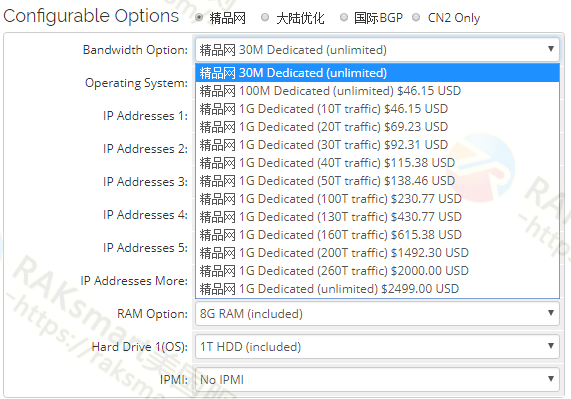The width and height of the screenshot is (571, 399).
Task: Choose 1G Dedicated (200T traffic) $1492.30 option
Action: [377, 253]
